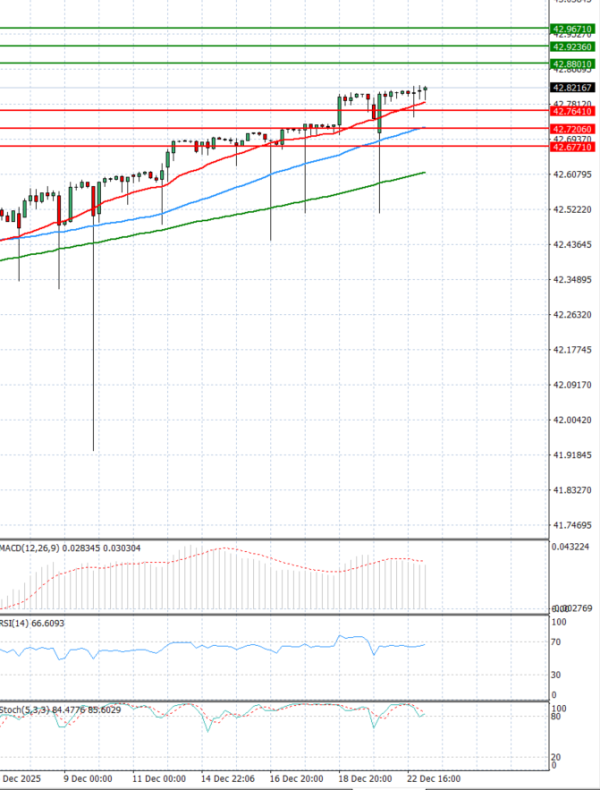600x790 pixels.
Task: Click the 11 Dec 00:00 time axis label
Action: click(x=160, y=777)
